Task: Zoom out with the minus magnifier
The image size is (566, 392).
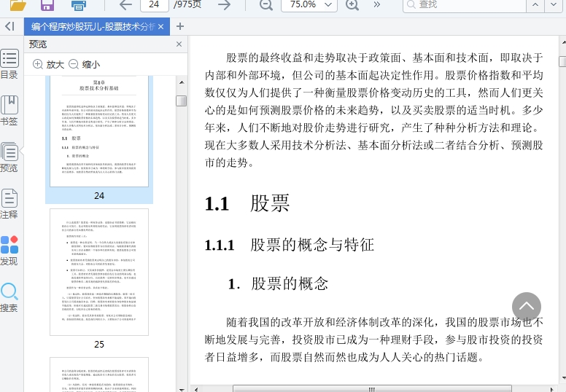Action: click(x=266, y=4)
